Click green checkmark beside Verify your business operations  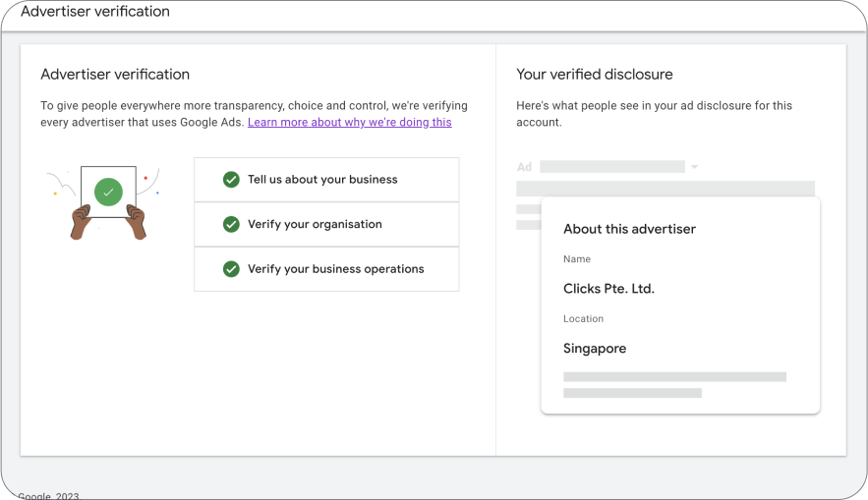click(231, 269)
